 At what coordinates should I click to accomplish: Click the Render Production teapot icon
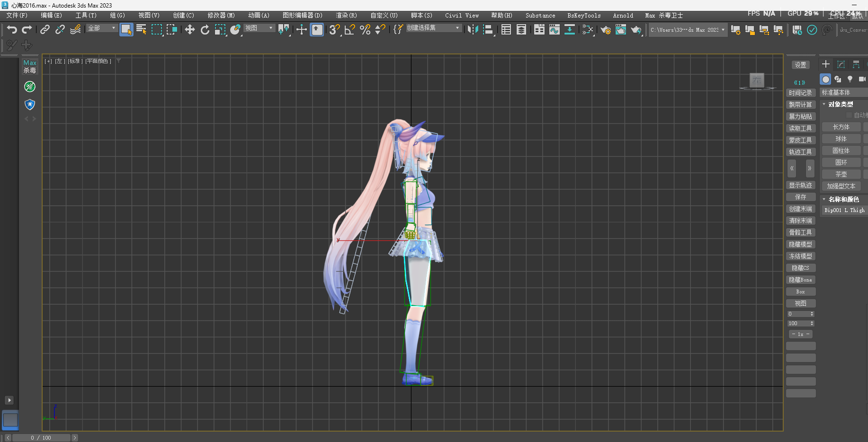pos(636,30)
